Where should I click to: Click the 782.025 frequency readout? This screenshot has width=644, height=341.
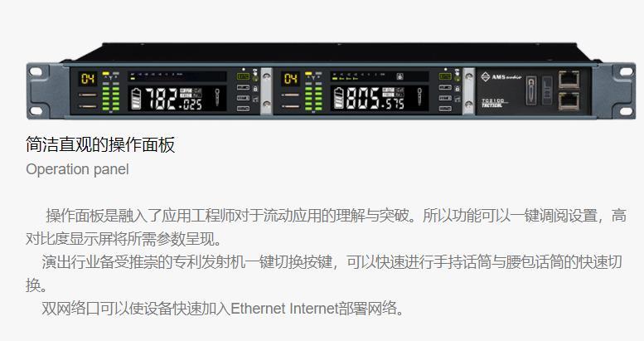[174, 99]
